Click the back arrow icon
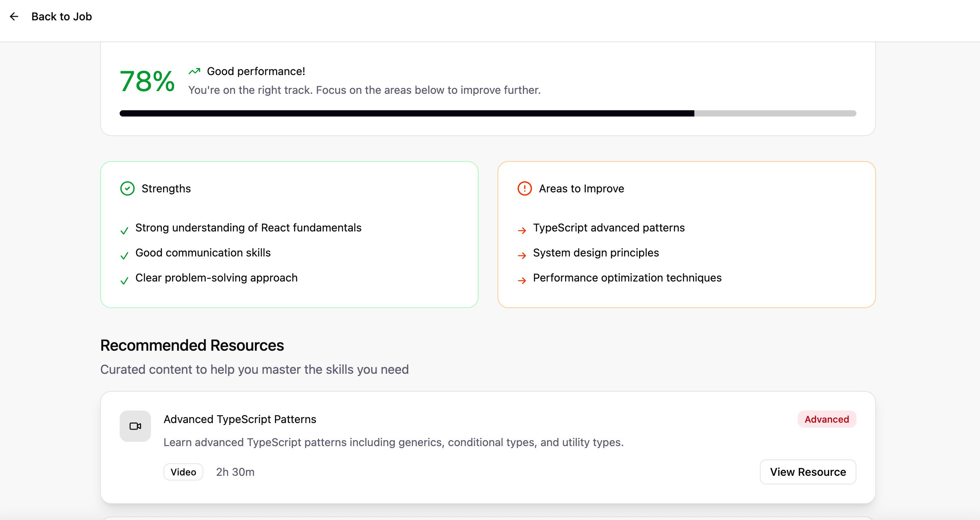980x520 pixels. coord(14,16)
